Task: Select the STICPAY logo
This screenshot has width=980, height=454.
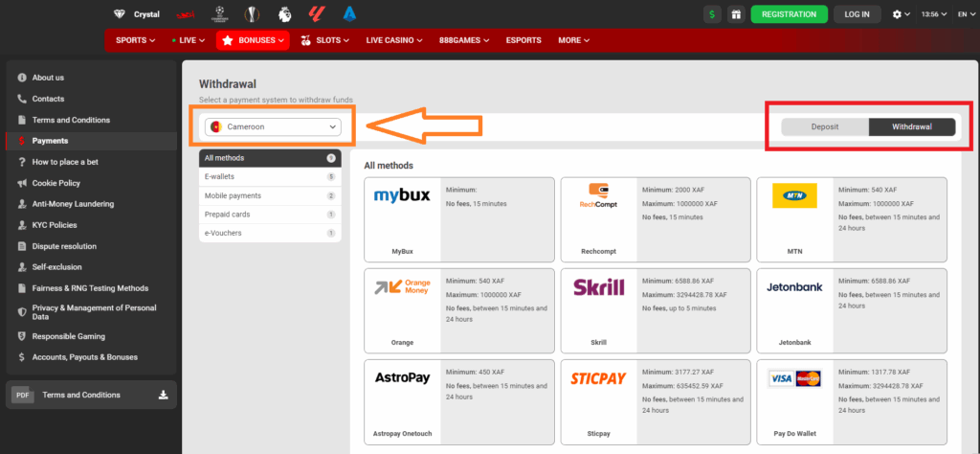Action: coord(598,378)
